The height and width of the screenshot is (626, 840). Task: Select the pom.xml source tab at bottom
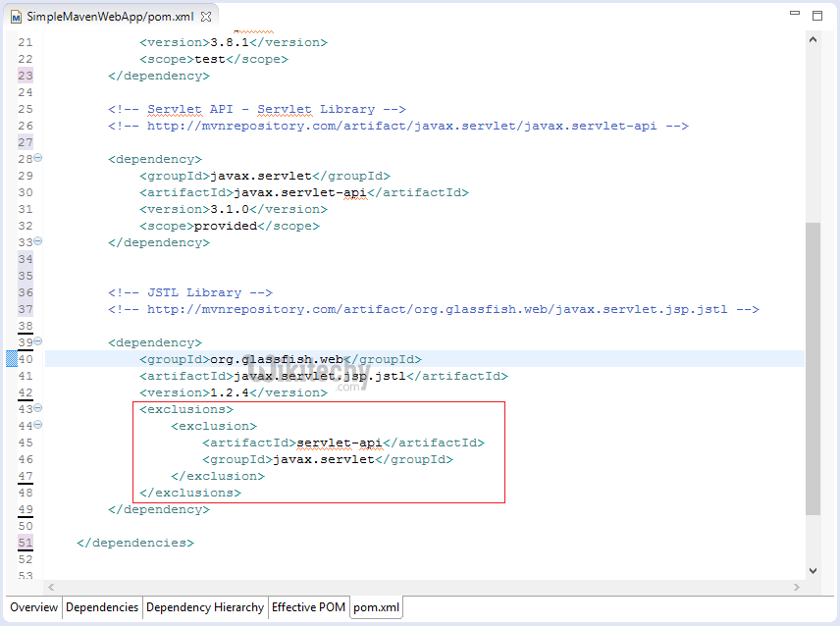[x=377, y=607]
